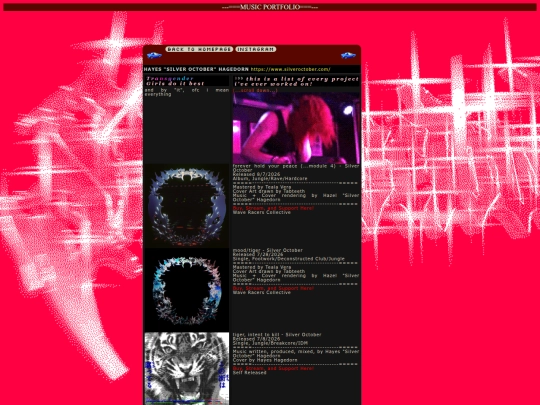Screen dimensions: 540x405
Task: Open the red-haired performer video thumbnail
Action: click(x=296, y=128)
